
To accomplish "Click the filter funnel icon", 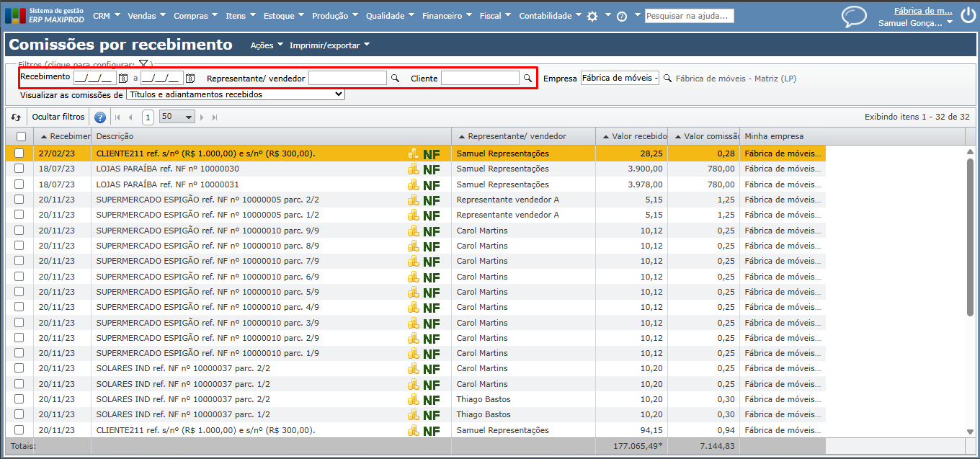I will pyautogui.click(x=143, y=64).
